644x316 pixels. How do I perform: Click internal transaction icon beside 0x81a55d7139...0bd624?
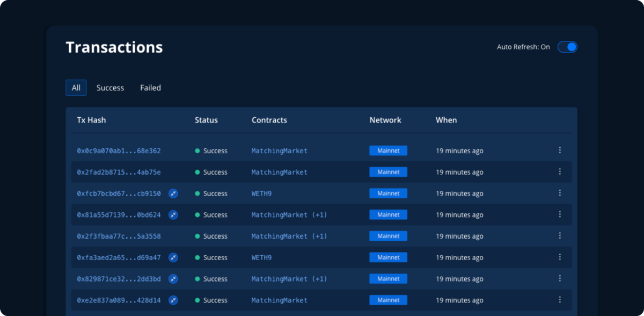(173, 215)
